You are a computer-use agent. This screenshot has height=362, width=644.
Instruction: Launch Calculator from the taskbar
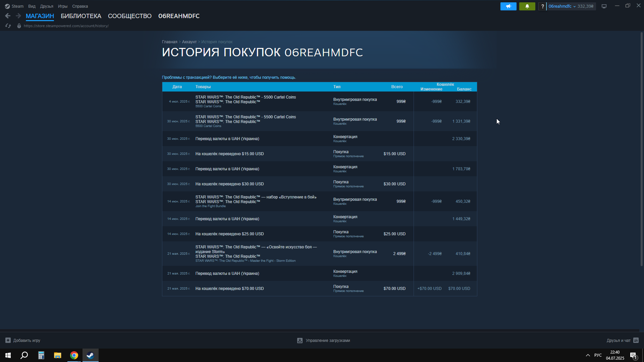point(41,355)
